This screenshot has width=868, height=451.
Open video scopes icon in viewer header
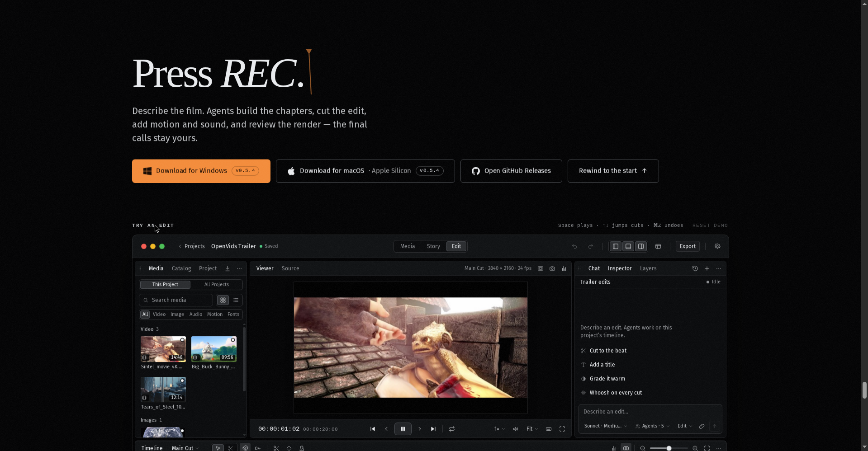coord(564,268)
